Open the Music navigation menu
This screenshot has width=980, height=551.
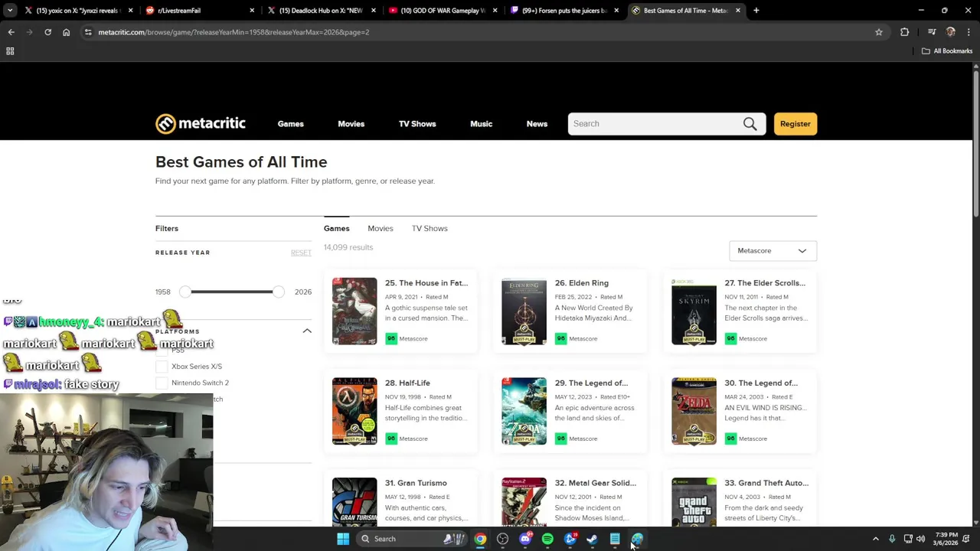pyautogui.click(x=481, y=124)
